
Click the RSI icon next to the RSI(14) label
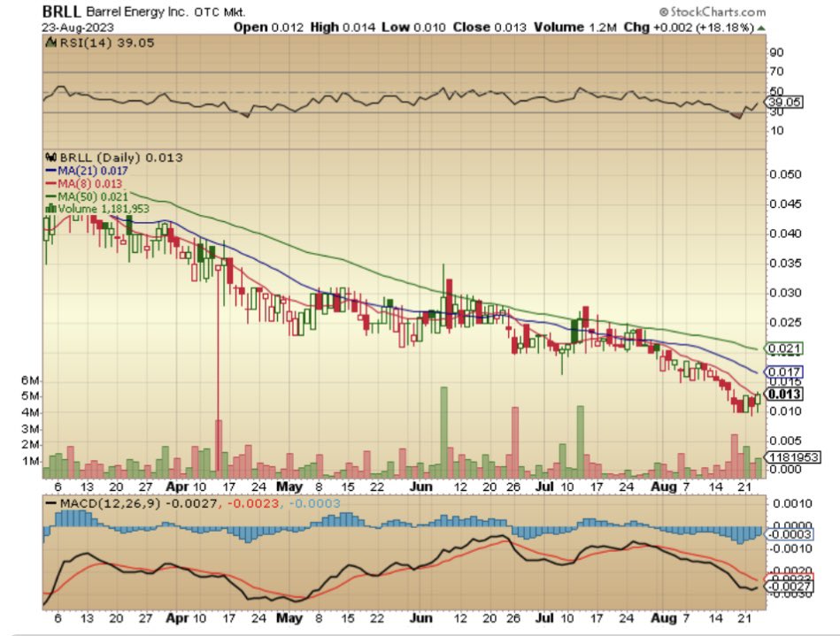(x=51, y=42)
